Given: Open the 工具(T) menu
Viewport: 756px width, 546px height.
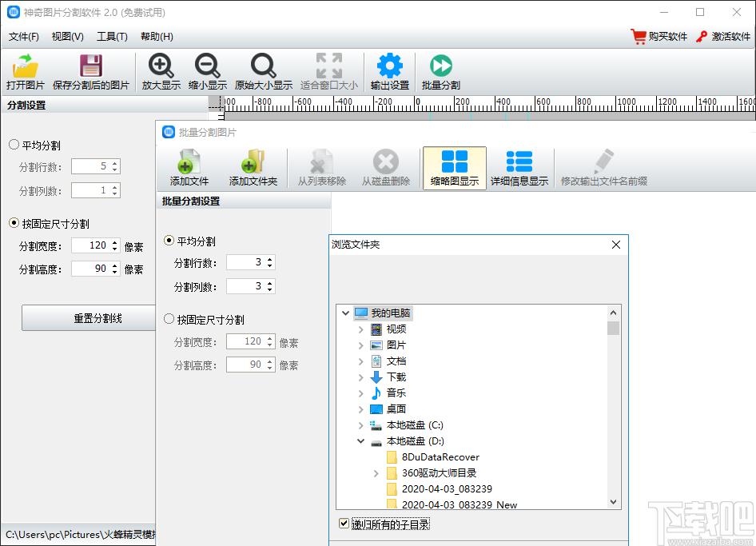Looking at the screenshot, I should pyautogui.click(x=113, y=37).
